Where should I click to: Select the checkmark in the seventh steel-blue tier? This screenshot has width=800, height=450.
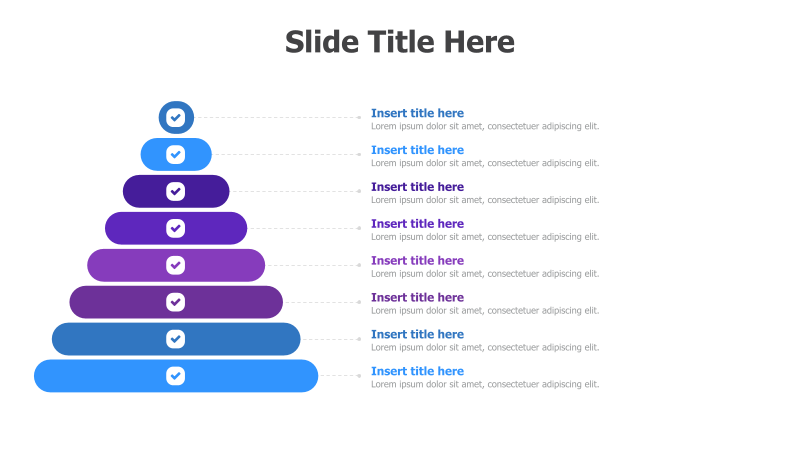click(176, 339)
